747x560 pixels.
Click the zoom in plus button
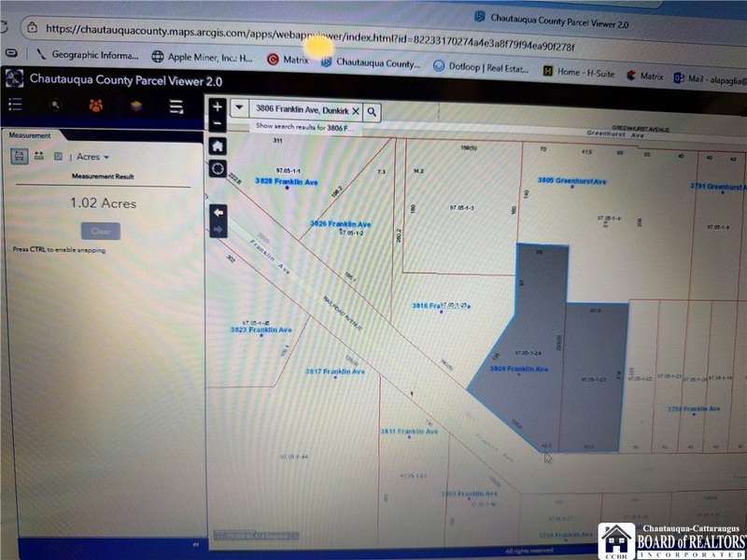[218, 107]
